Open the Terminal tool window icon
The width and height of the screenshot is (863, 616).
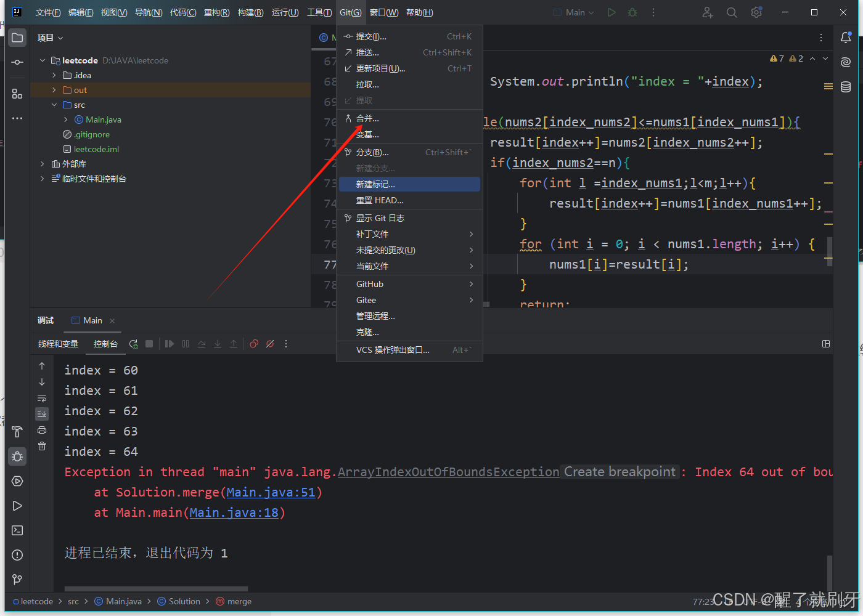click(17, 530)
